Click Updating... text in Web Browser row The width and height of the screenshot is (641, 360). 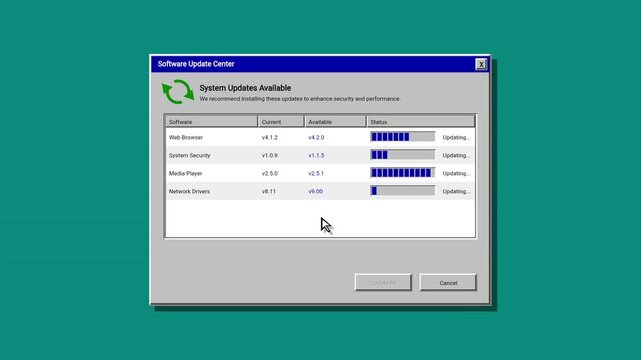456,137
